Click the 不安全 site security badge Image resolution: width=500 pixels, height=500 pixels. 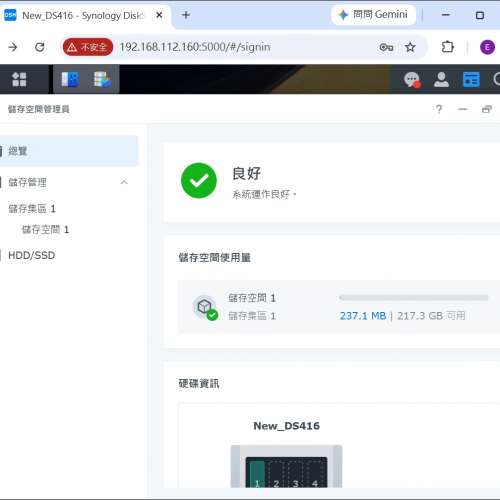(x=88, y=47)
